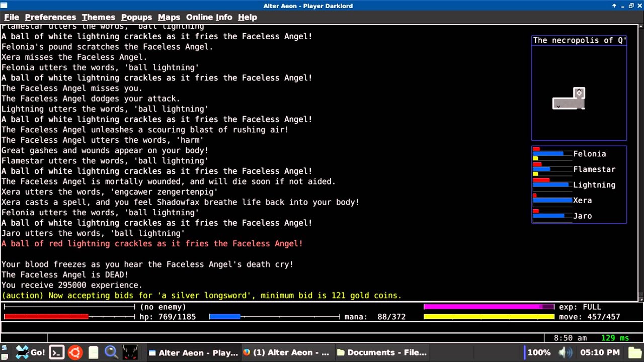
Task: Open the folder icon in the system tray
Action: pyautogui.click(x=635, y=352)
